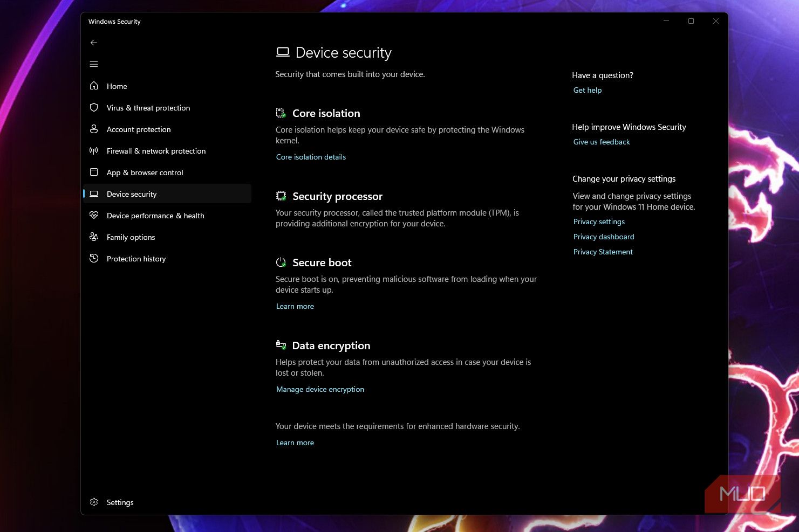
Task: Click the Settings gear icon
Action: click(x=94, y=502)
